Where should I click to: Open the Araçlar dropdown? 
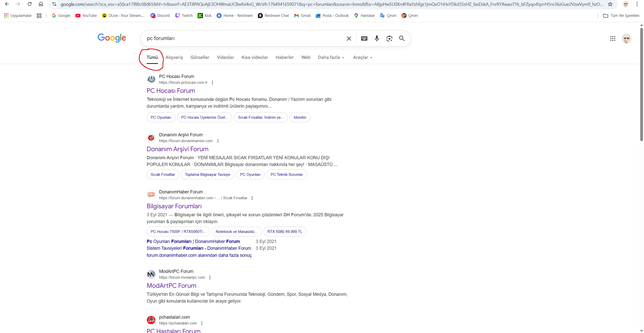[x=363, y=57]
